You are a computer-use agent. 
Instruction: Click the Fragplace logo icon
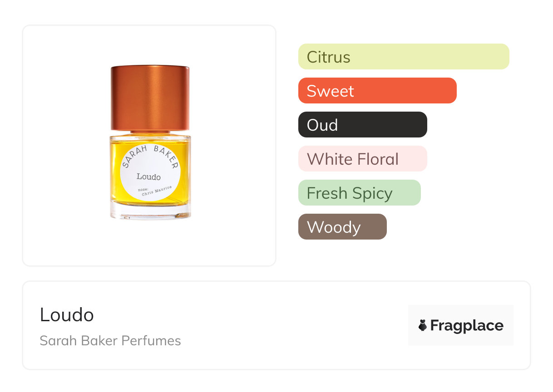[x=423, y=325]
